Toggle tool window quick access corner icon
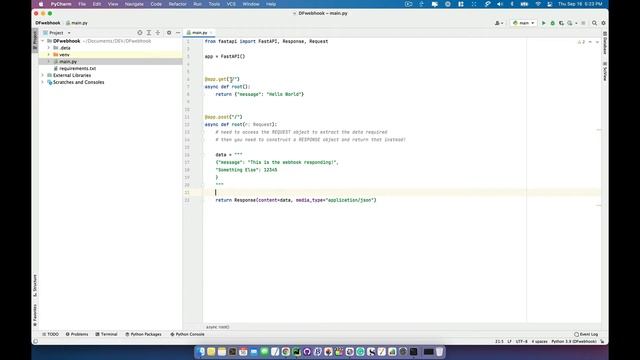 [36, 342]
